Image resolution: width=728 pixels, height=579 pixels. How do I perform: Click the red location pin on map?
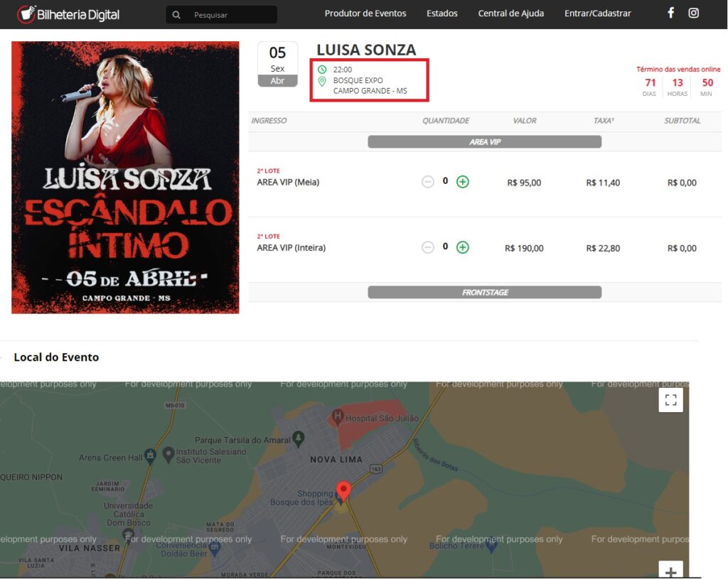click(343, 491)
